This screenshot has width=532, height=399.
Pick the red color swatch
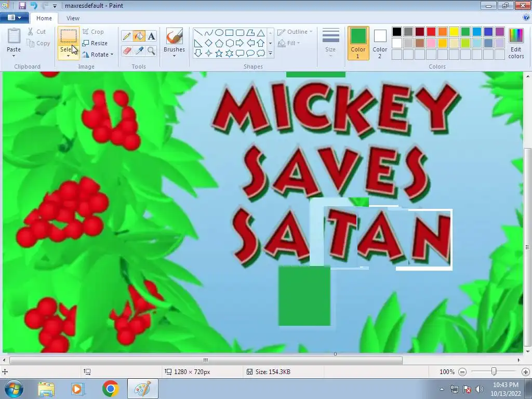click(x=431, y=32)
